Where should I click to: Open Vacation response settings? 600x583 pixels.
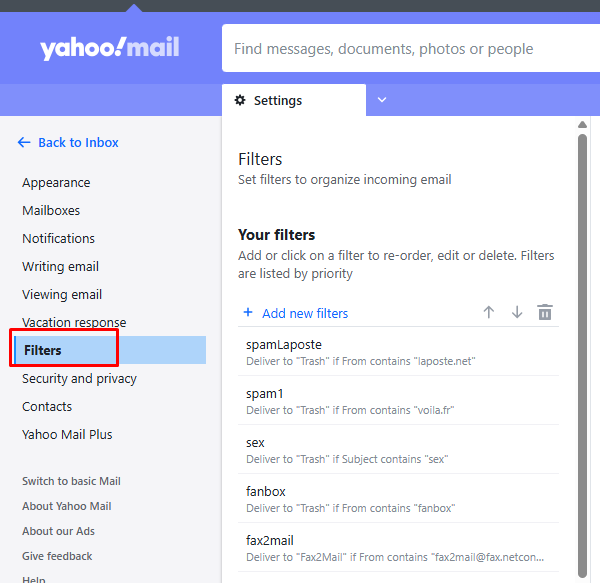pyautogui.click(x=74, y=323)
